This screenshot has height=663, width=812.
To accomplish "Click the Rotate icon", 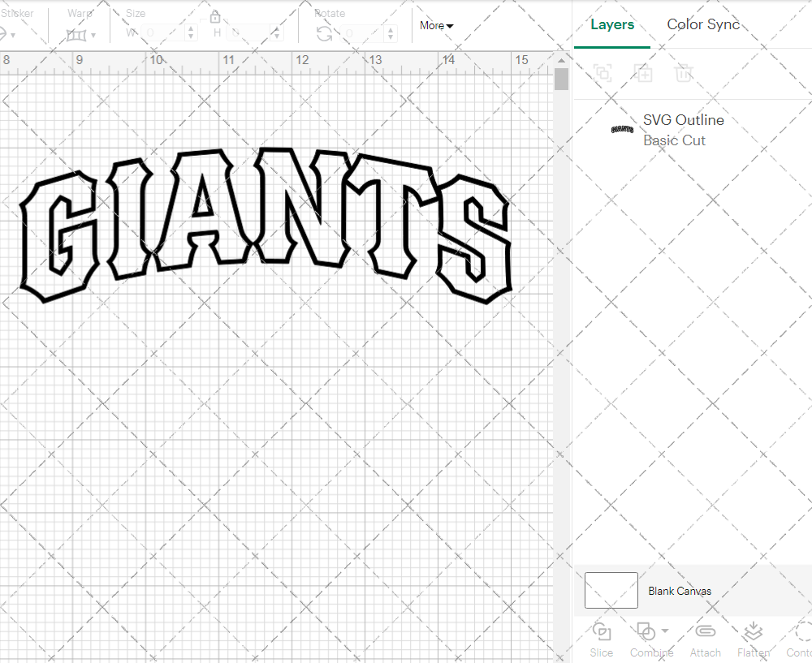I will [325, 34].
